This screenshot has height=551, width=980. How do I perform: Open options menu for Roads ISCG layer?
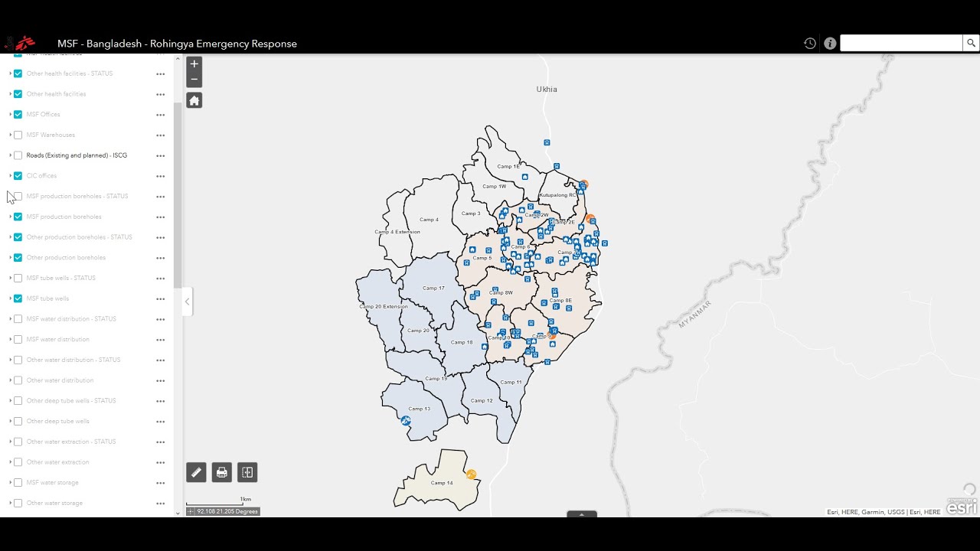pyautogui.click(x=161, y=155)
